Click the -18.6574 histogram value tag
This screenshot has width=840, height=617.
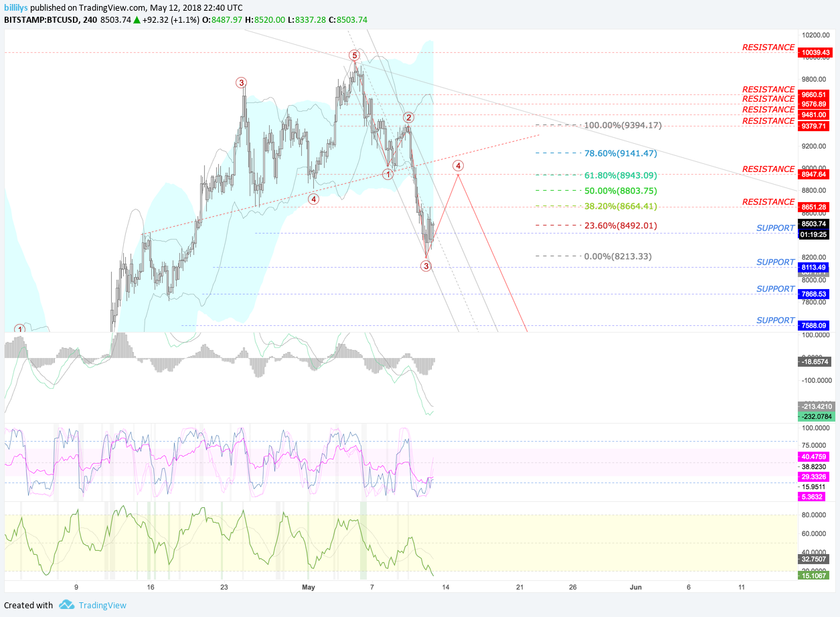[x=815, y=361]
